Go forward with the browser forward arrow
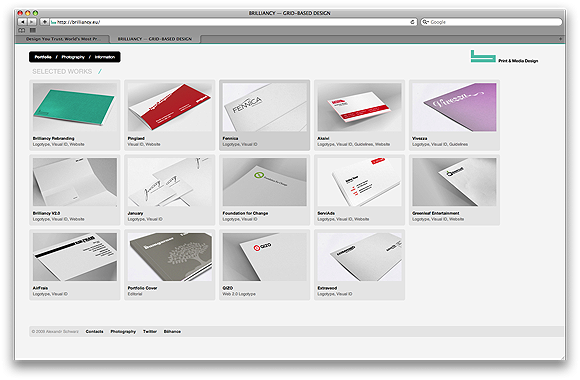The image size is (580, 380). (32, 22)
